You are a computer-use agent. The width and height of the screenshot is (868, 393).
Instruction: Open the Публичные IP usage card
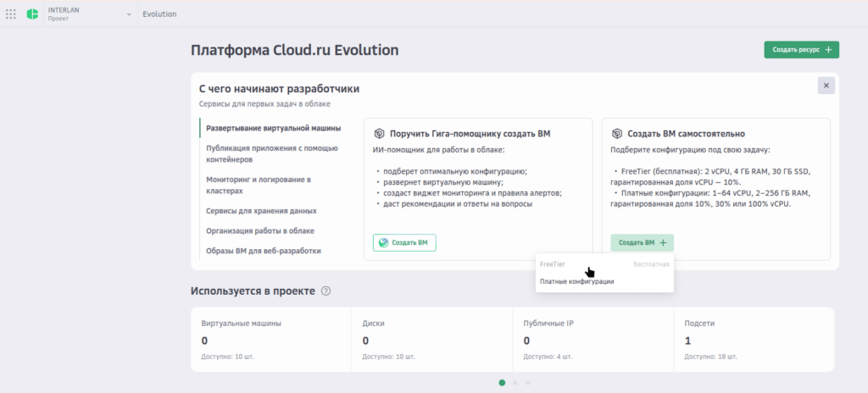(x=593, y=340)
